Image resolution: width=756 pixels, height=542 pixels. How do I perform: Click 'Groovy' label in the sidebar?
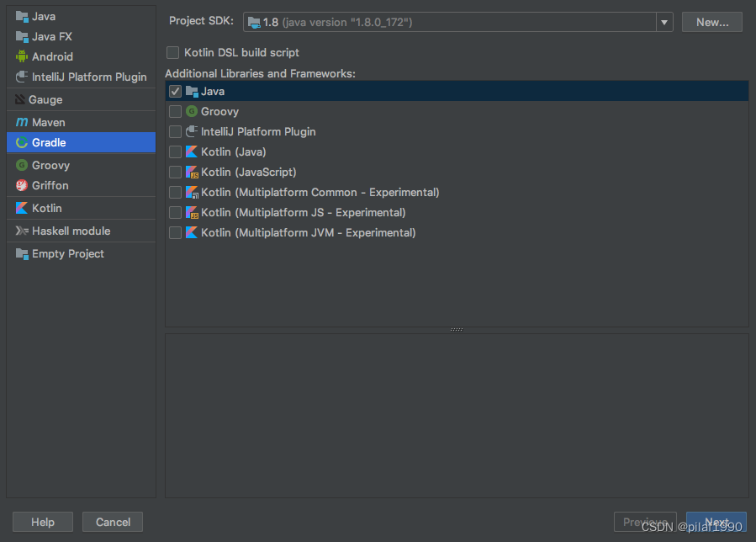coord(50,165)
